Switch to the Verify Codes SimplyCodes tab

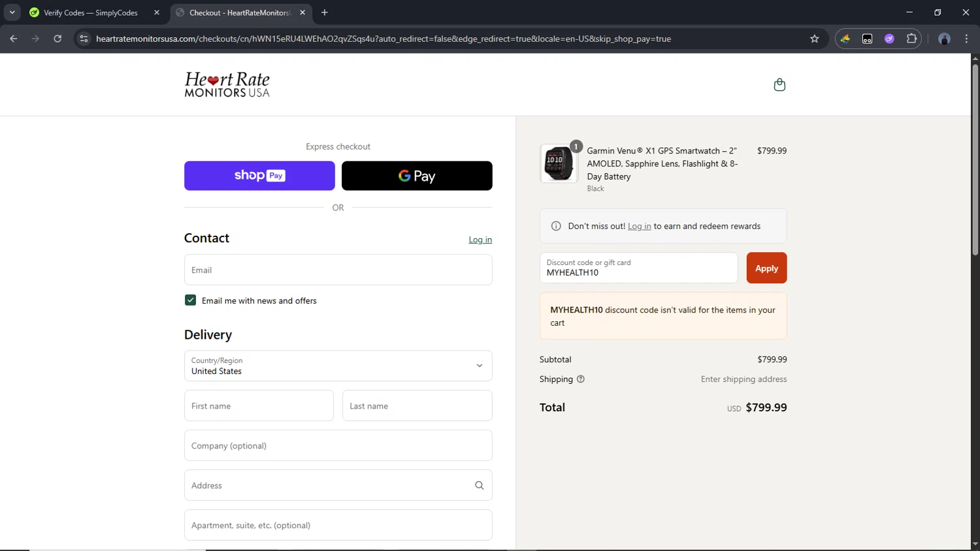click(x=90, y=12)
